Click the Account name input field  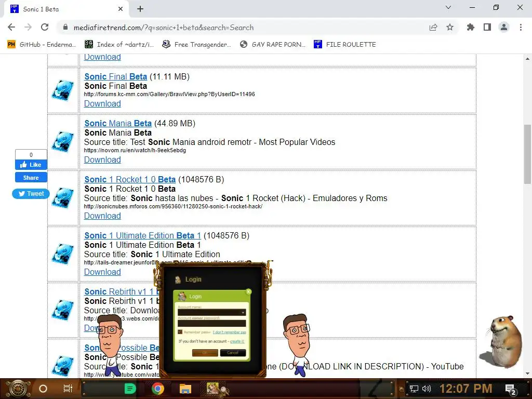212,312
